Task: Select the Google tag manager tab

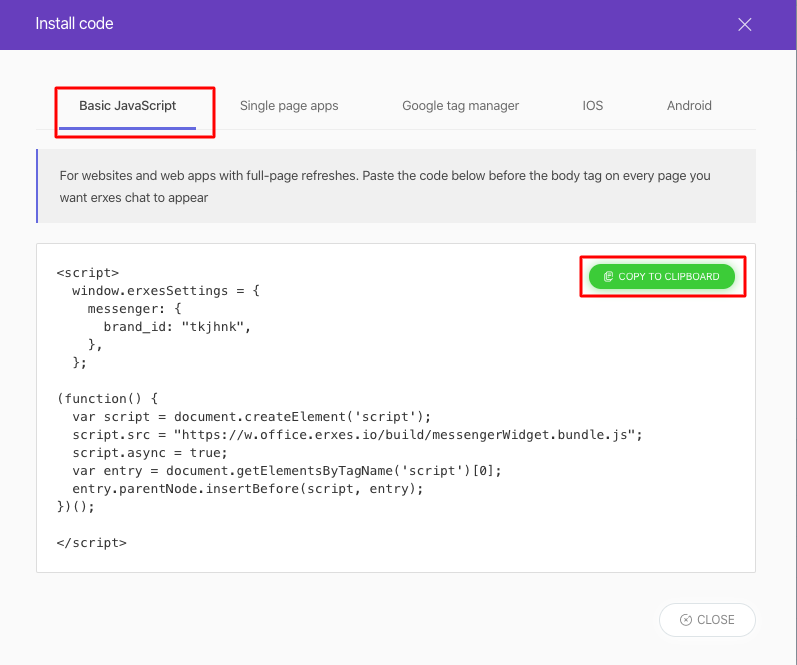Action: [x=460, y=106]
